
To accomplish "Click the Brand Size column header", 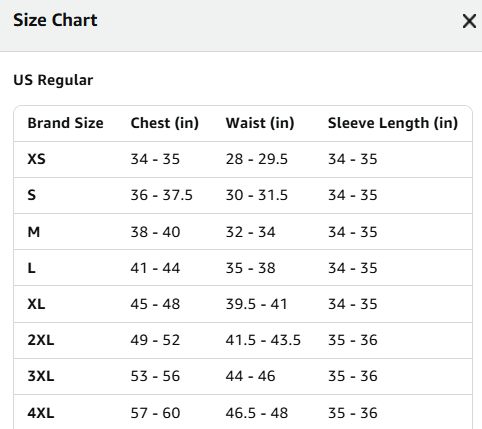I will tap(65, 123).
